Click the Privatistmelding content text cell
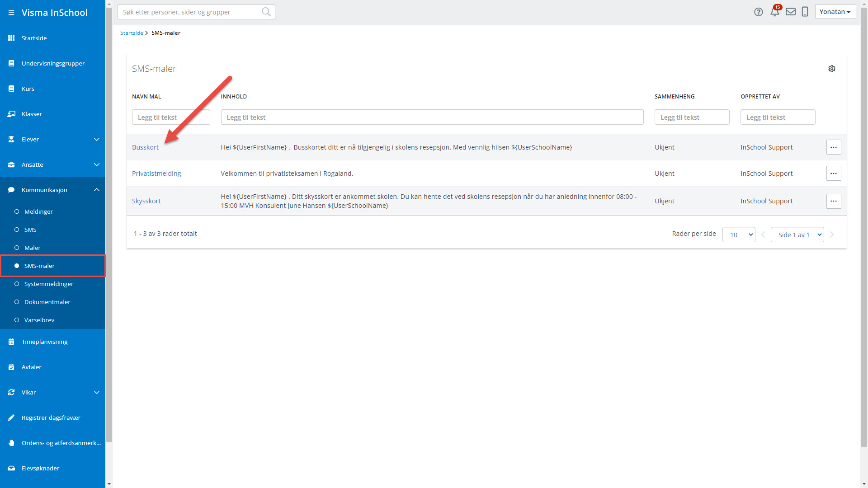 coord(287,174)
